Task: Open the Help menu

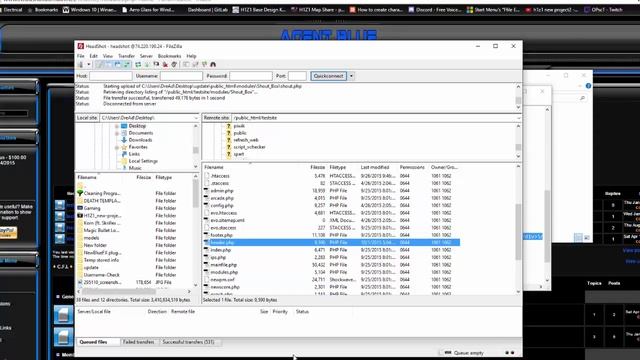Action: coord(191,56)
